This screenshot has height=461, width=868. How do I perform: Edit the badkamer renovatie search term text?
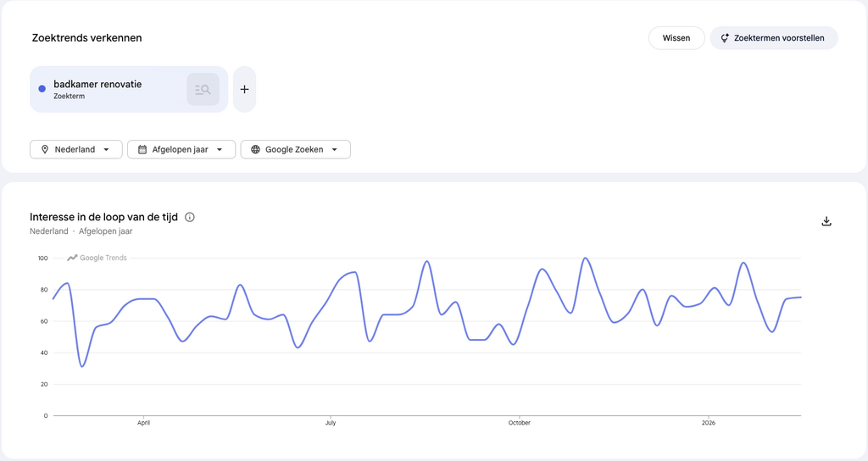tap(97, 84)
